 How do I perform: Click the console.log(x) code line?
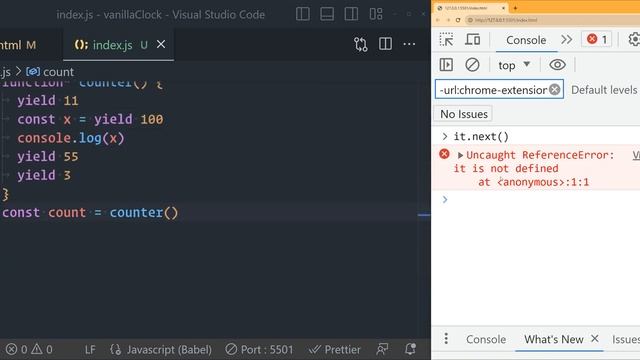[x=71, y=138]
